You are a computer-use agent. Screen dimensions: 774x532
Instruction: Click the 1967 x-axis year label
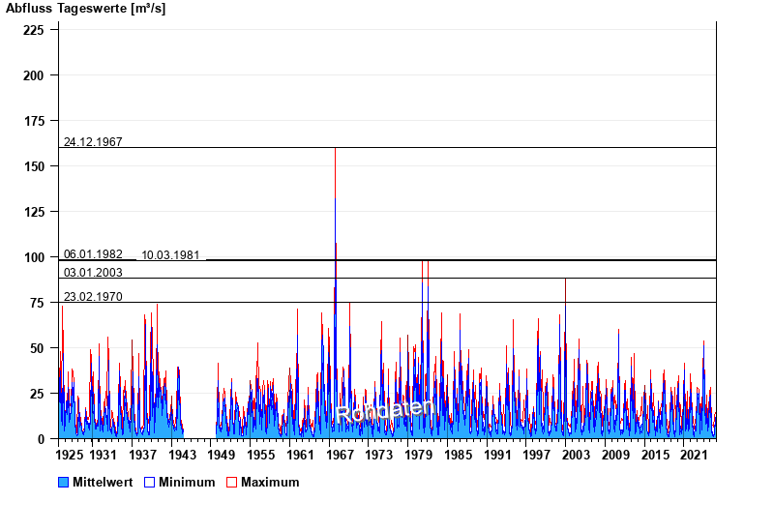coord(340,455)
